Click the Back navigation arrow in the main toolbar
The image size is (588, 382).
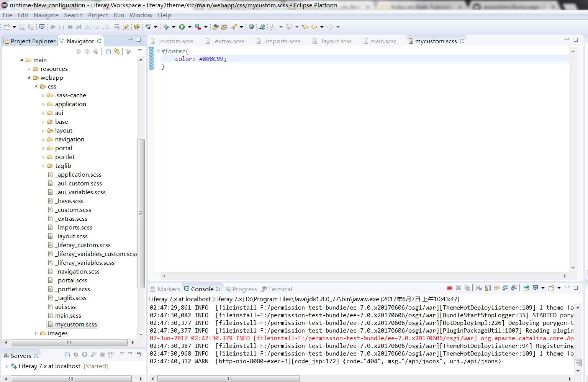point(314,27)
